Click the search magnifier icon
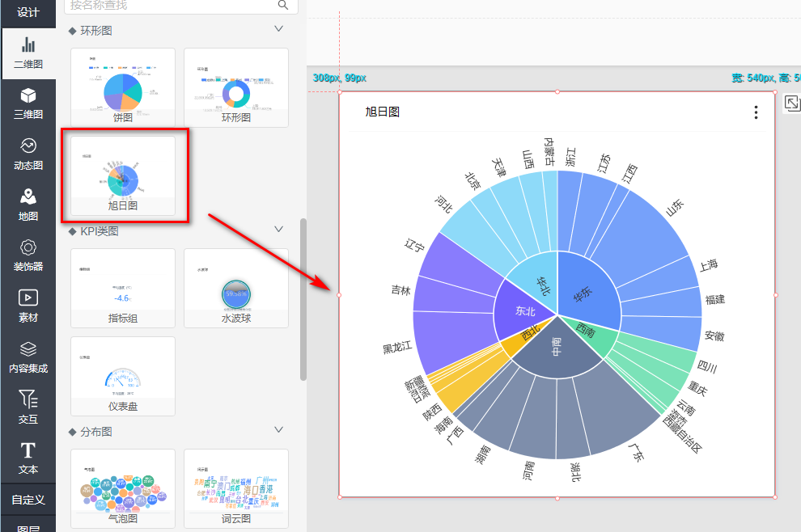 283,5
